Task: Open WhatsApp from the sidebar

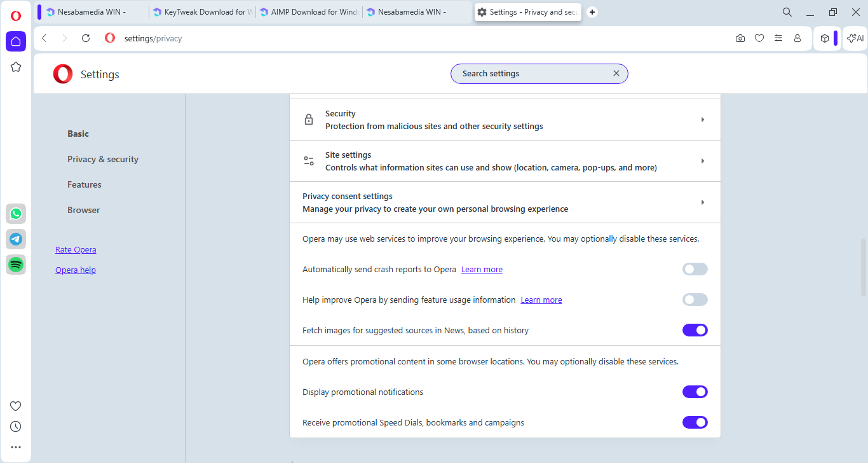Action: click(16, 214)
